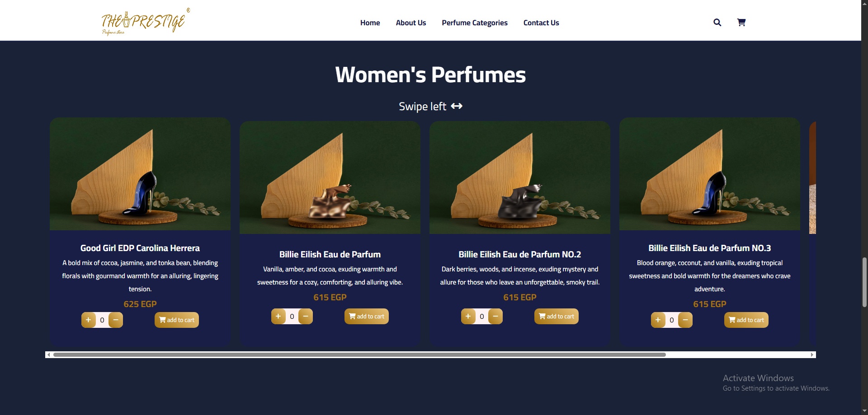Decrease quantity for Good Girl EDP Carolina Herrera
This screenshot has height=415, width=868.
click(x=116, y=320)
